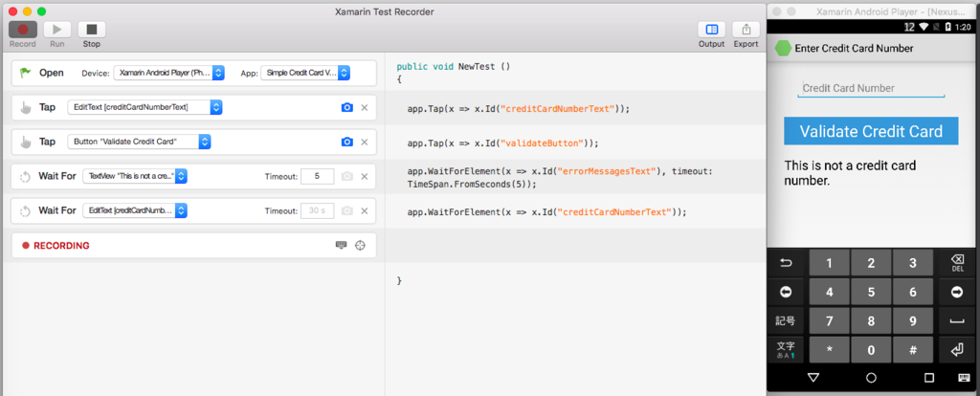The height and width of the screenshot is (396, 980).
Task: Click the Timeout field showing 5
Action: (317, 176)
